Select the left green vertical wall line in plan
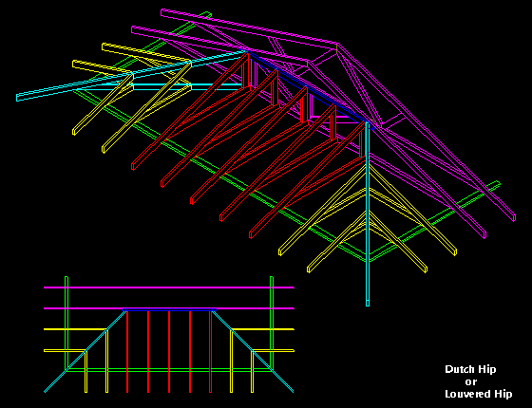This screenshot has width=532, height=408. [66, 324]
